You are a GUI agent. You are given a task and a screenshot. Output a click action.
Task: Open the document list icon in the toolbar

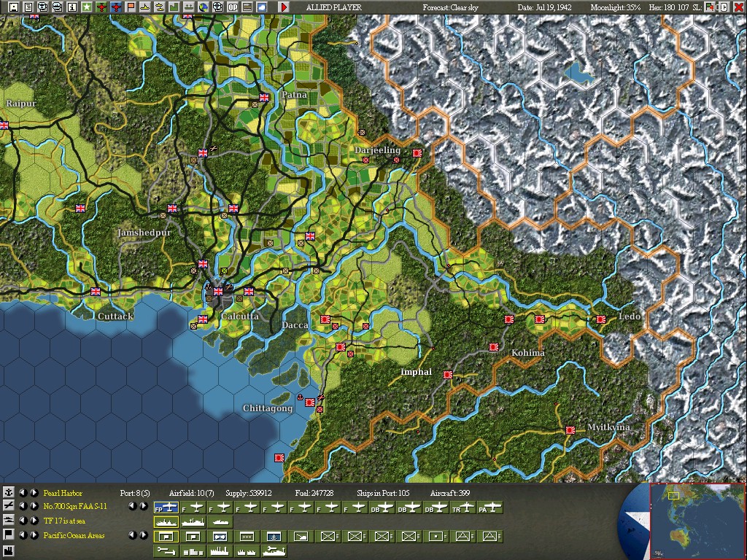click(x=28, y=7)
